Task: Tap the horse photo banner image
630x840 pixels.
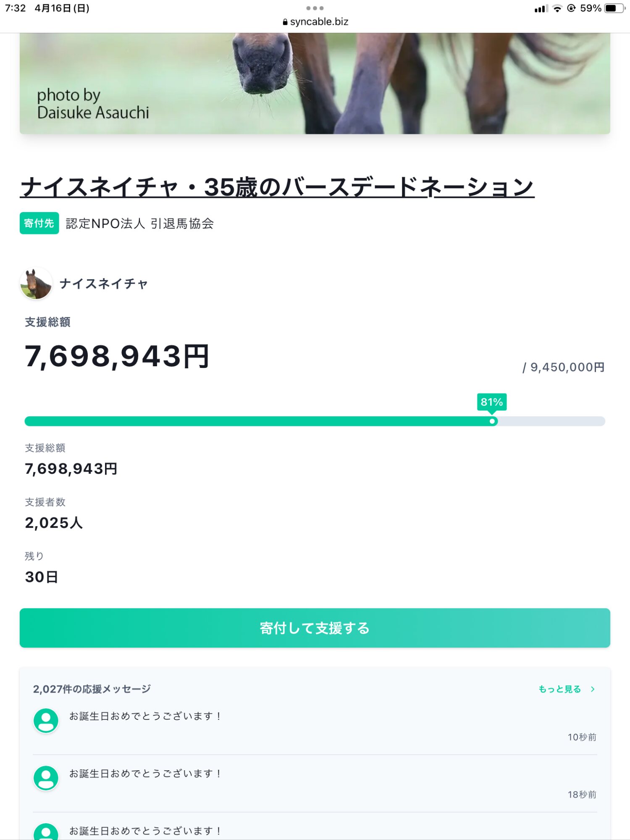Action: click(x=315, y=83)
